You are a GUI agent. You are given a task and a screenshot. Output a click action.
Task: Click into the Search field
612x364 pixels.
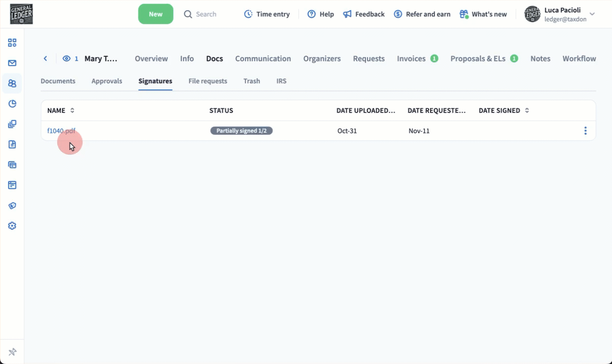pos(206,14)
